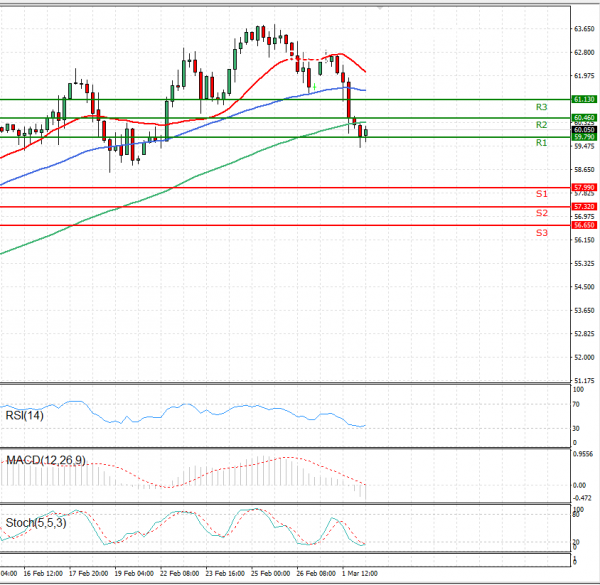The height and width of the screenshot is (585, 600).
Task: Select the green 59.790 price tag
Action: [x=584, y=137]
